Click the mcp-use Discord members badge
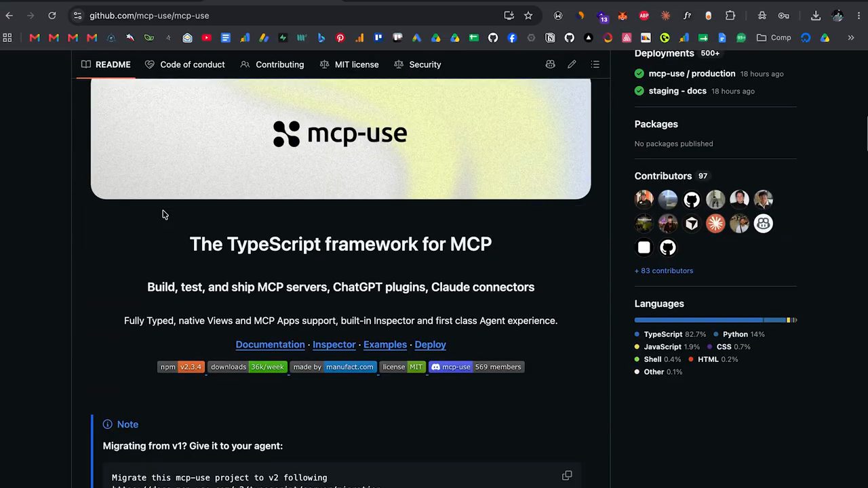This screenshot has height=488, width=868. (476, 367)
